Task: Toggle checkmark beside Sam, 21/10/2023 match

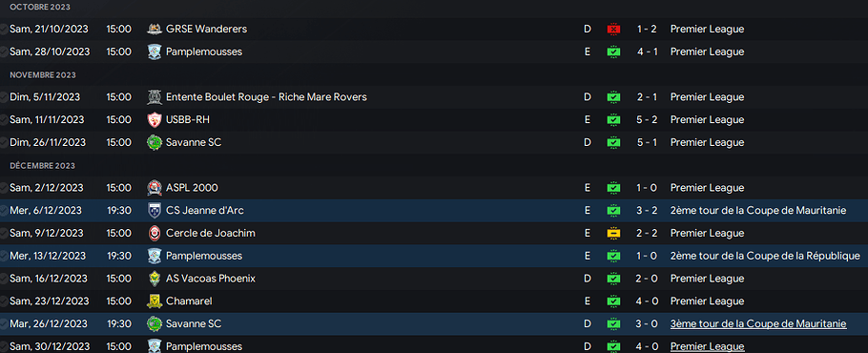Action: (4, 29)
